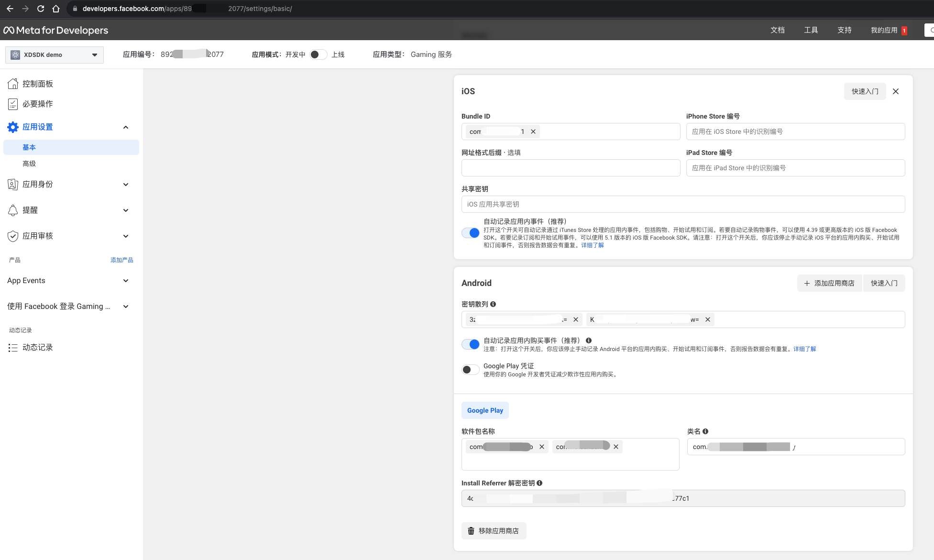Open 详细了解 link in Android section
934x560 pixels.
[x=805, y=349]
